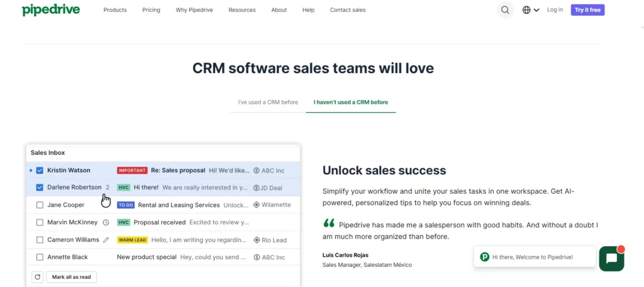Viewport: 644px width, 287px height.
Task: Switch to I've used a CRM before tab
Action: pyautogui.click(x=268, y=103)
